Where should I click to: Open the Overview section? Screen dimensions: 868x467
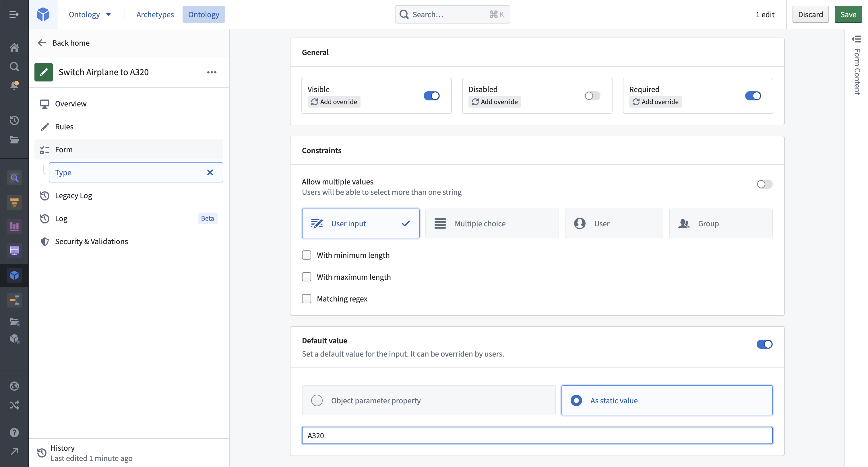click(x=129, y=104)
